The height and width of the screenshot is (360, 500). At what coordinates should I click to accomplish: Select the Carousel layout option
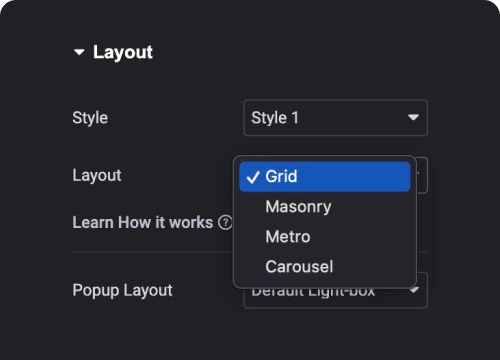tap(299, 267)
